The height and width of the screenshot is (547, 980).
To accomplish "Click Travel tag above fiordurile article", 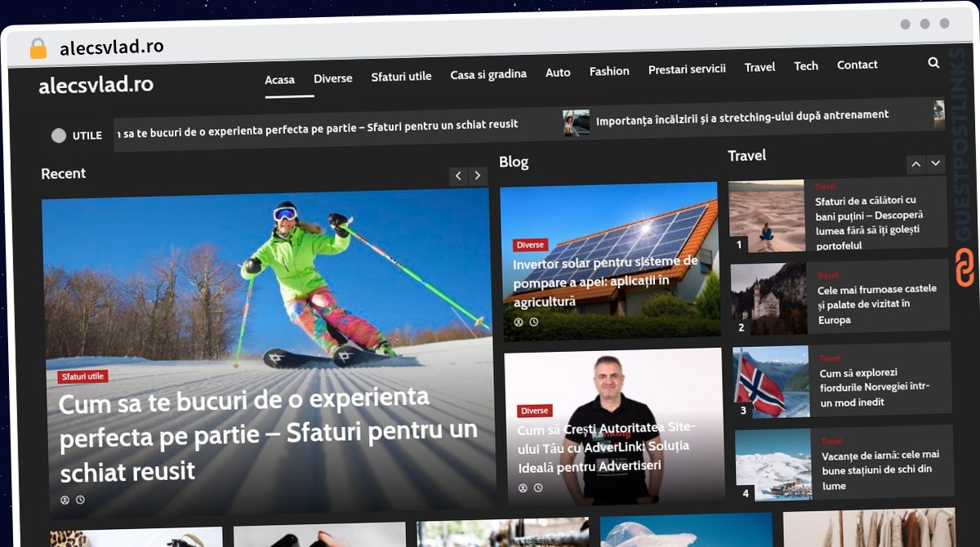I will point(830,359).
